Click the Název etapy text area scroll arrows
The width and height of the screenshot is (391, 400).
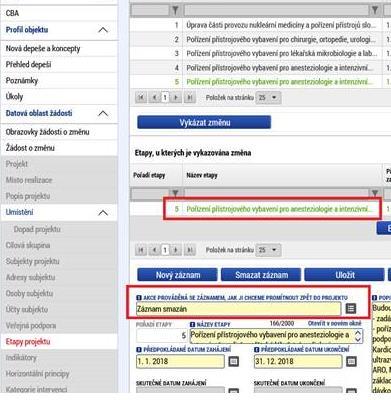[358, 336]
